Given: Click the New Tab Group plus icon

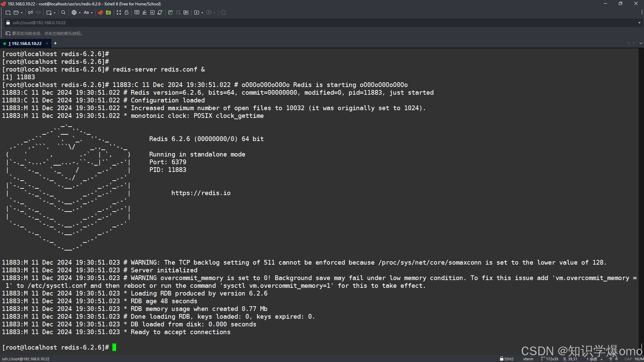Looking at the screenshot, I should pos(197,12).
